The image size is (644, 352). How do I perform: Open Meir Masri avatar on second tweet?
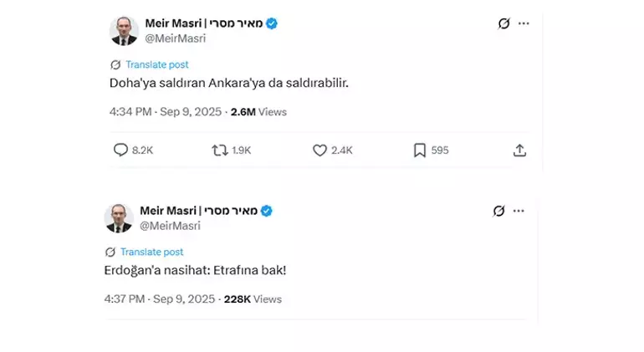point(119,218)
